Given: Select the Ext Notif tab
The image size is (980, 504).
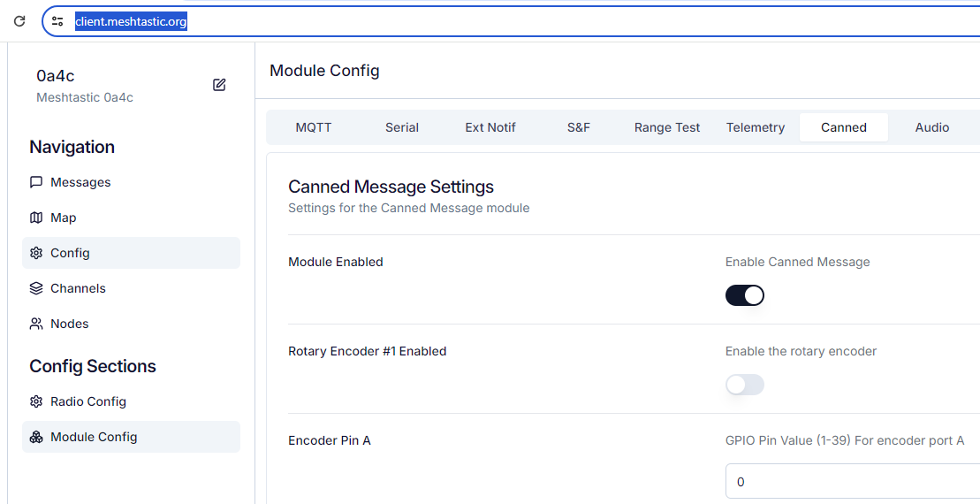Looking at the screenshot, I should [490, 127].
